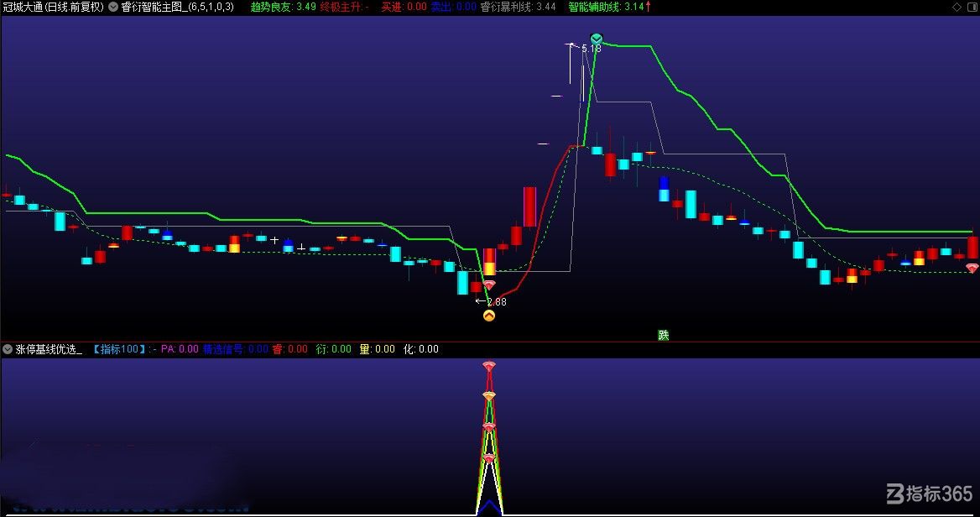
Task: Click the pink diamond signal above 2.88 label
Action: [x=489, y=285]
